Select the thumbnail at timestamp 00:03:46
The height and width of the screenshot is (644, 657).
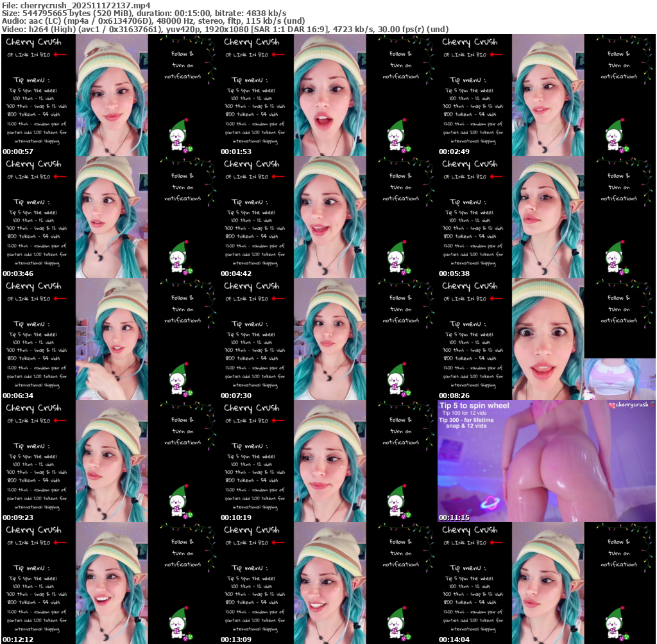(x=110, y=217)
